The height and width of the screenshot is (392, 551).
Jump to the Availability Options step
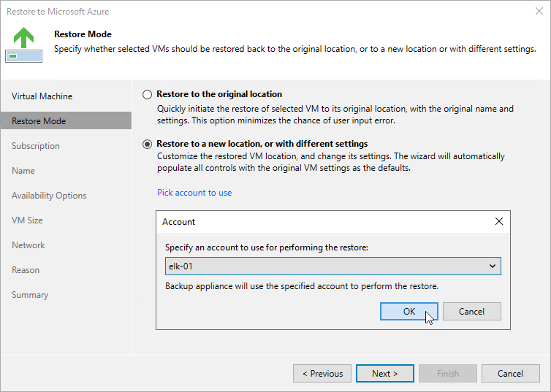[49, 196]
